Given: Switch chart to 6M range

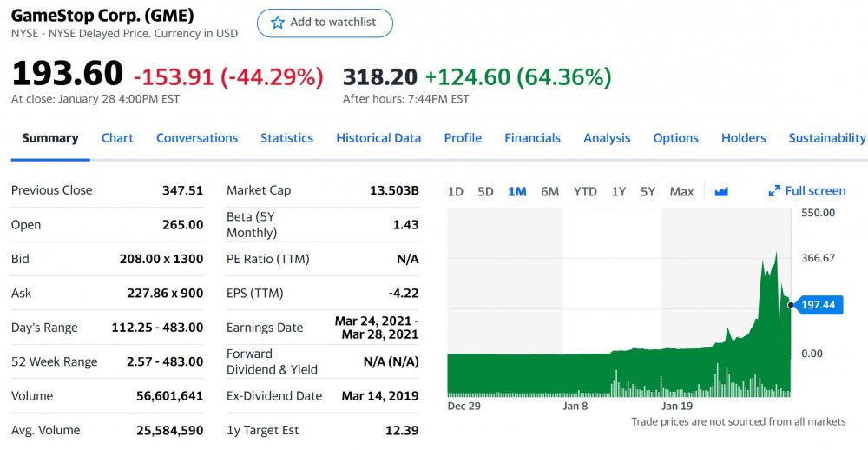Looking at the screenshot, I should click(x=549, y=191).
